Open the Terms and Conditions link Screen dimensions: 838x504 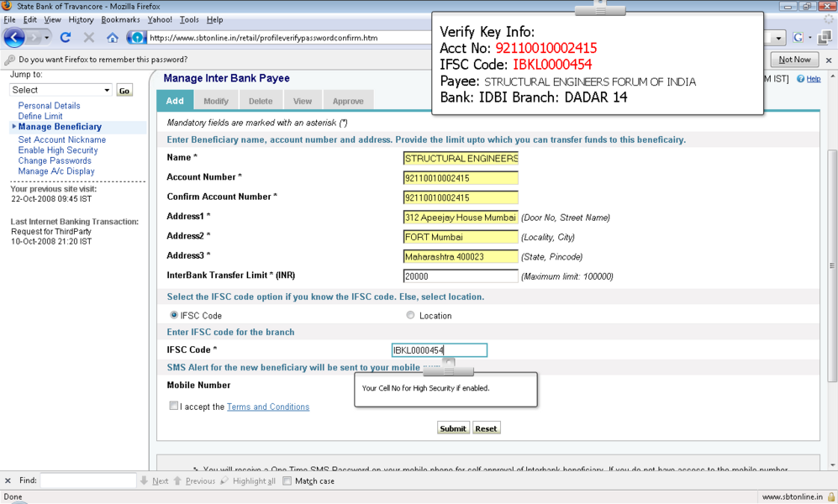[x=268, y=407]
